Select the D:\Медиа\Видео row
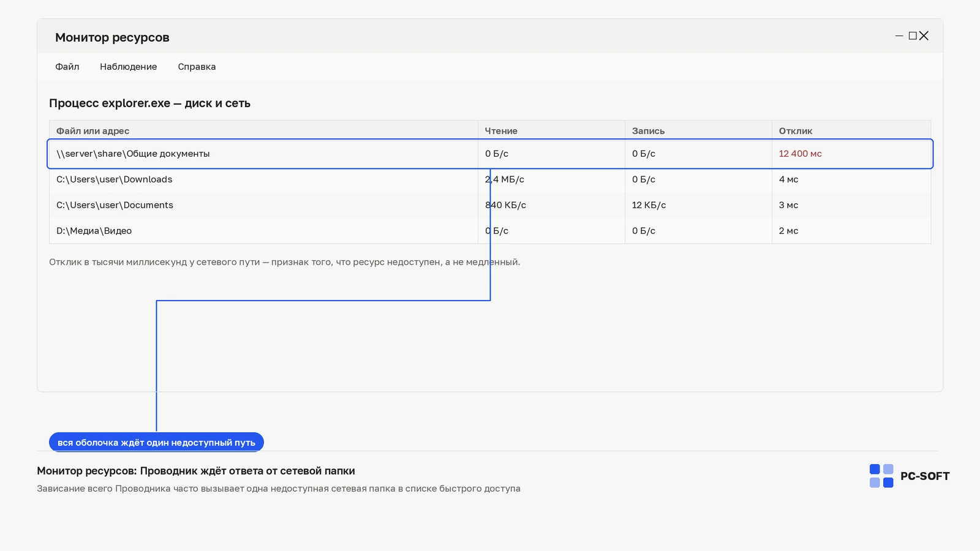 pyautogui.click(x=490, y=231)
